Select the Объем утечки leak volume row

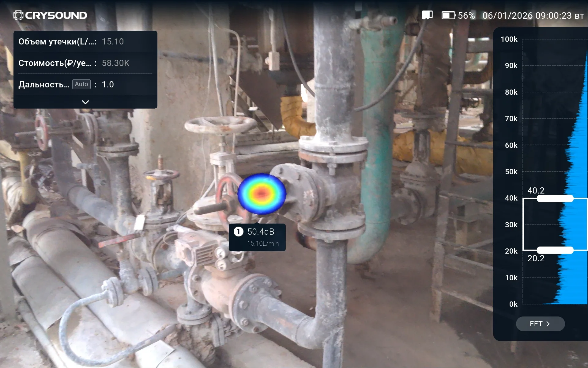coord(85,42)
